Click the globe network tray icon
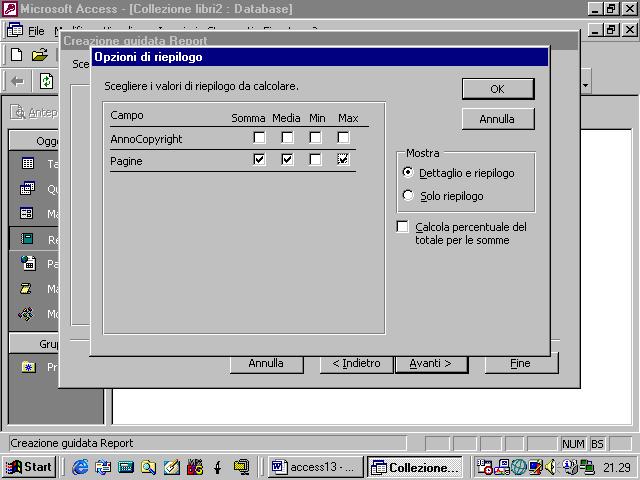 [x=519, y=467]
